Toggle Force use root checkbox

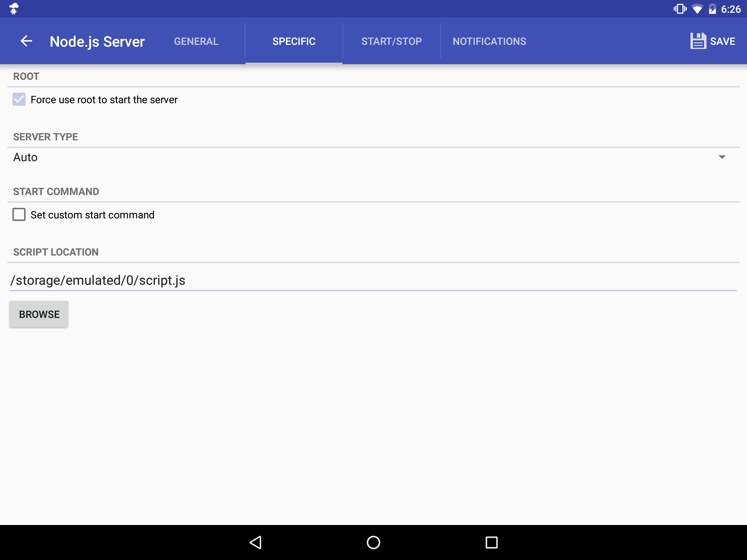pyautogui.click(x=19, y=99)
